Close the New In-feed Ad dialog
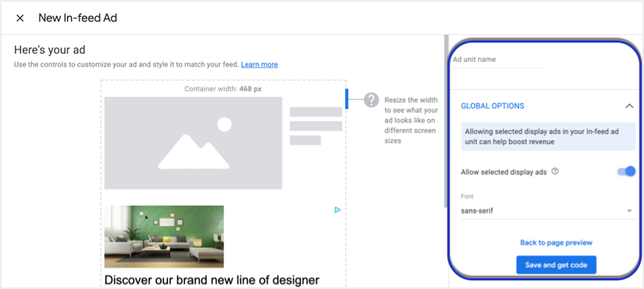 click(x=19, y=18)
